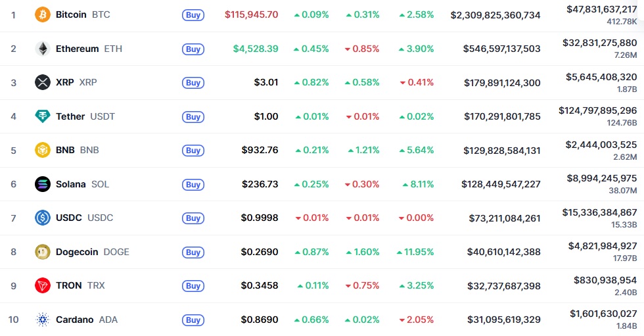Viewport: 644px width, 336px height.
Task: Click the TRON logo icon
Action: (43, 285)
